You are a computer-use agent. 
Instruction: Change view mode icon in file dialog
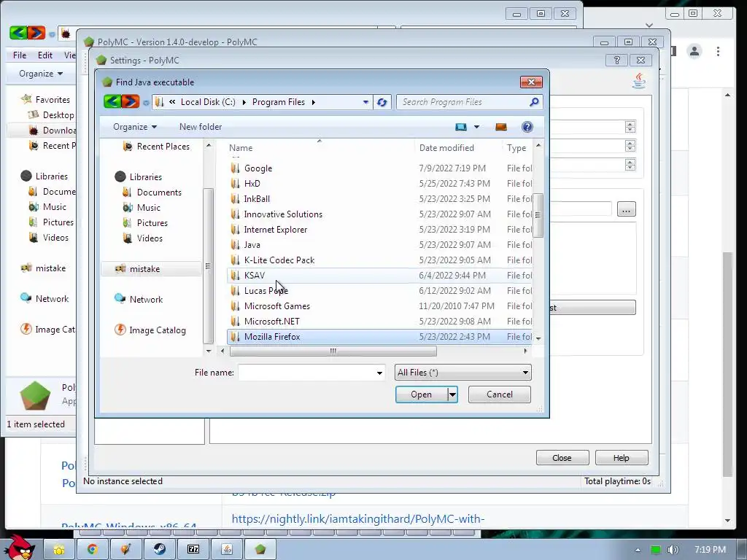tap(461, 127)
